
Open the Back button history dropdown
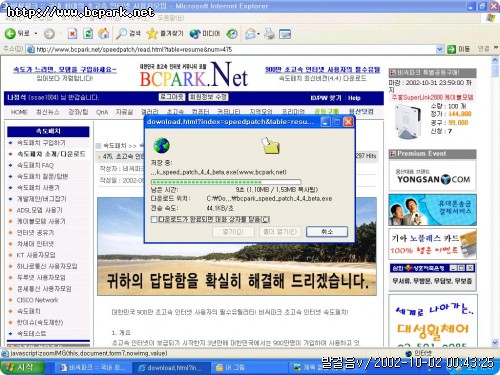(x=36, y=34)
